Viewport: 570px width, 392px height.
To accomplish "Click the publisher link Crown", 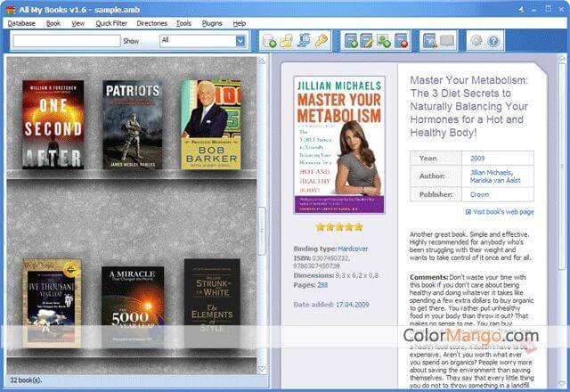I will point(479,194).
